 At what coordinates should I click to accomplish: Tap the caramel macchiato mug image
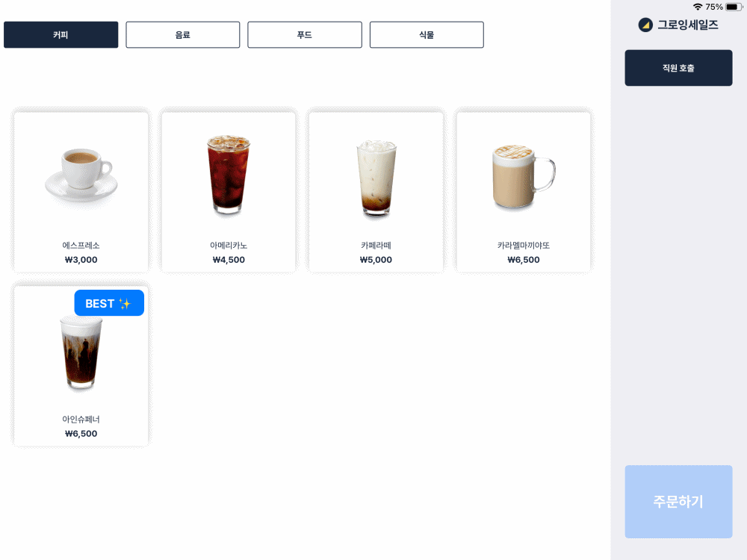pos(523,177)
